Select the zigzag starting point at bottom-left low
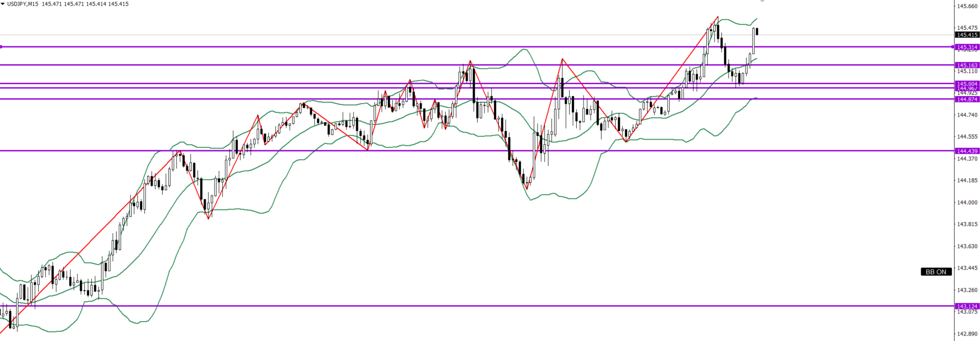 (2, 332)
